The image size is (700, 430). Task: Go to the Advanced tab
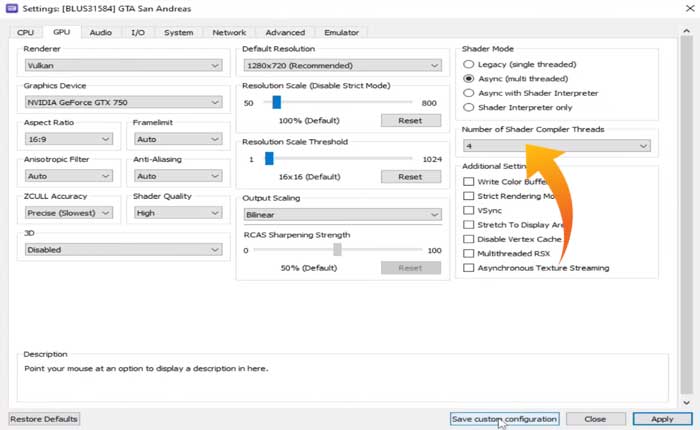coord(285,32)
